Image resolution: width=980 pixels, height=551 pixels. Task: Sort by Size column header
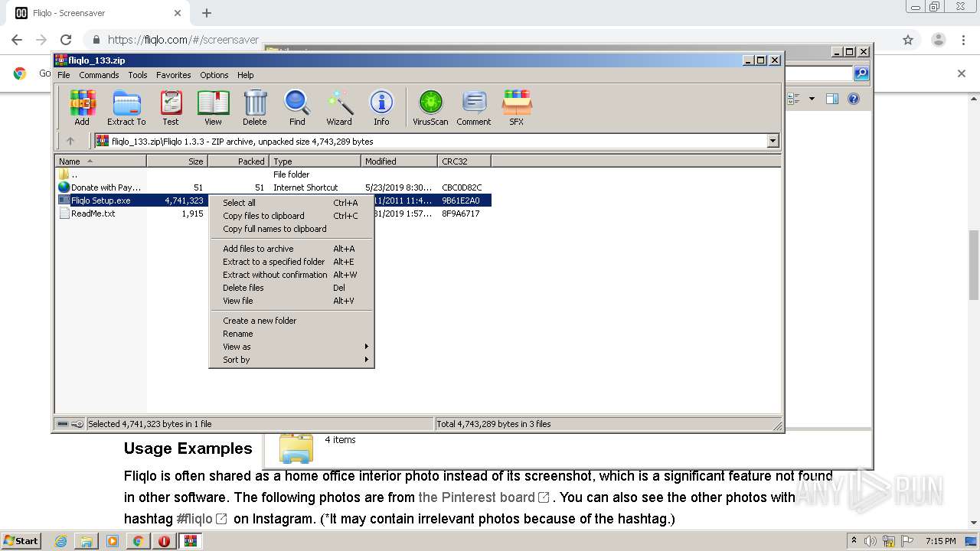[x=177, y=161]
